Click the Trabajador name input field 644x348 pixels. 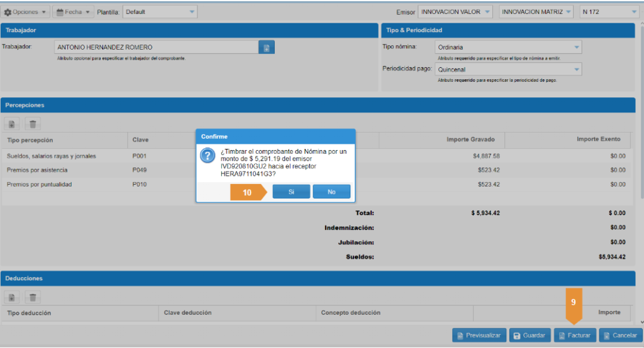pyautogui.click(x=155, y=48)
